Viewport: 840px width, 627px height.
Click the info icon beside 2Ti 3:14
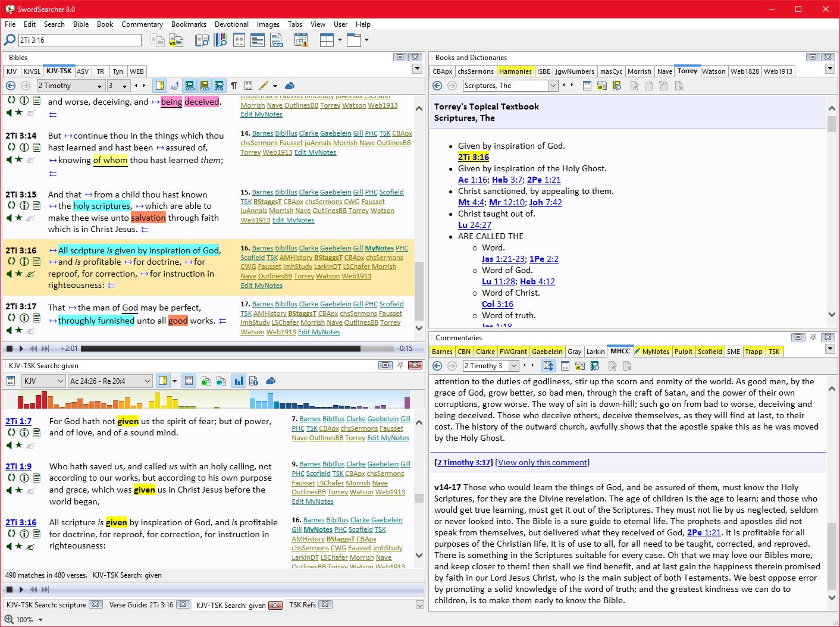point(24,147)
